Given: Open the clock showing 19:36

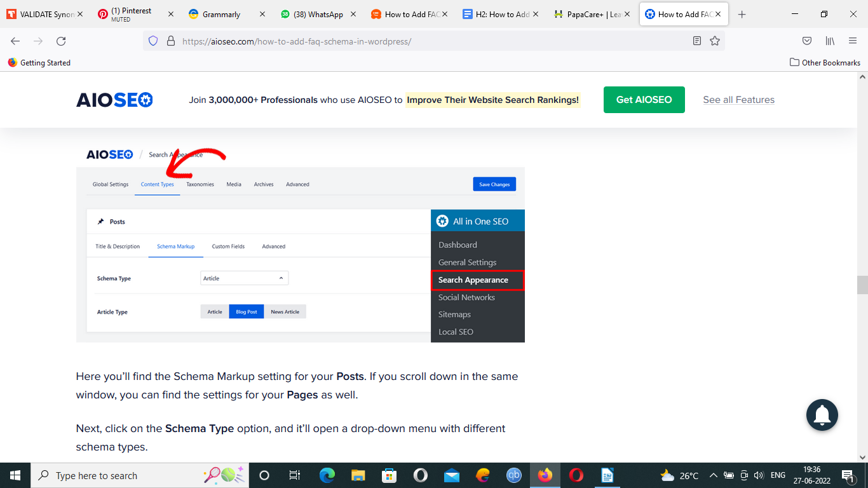Looking at the screenshot, I should 812,475.
